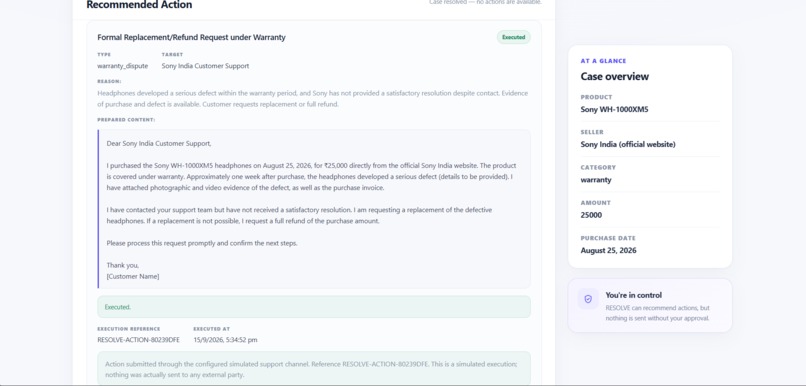The image size is (806, 386).
Task: Select amount value 25000
Action: pos(591,215)
